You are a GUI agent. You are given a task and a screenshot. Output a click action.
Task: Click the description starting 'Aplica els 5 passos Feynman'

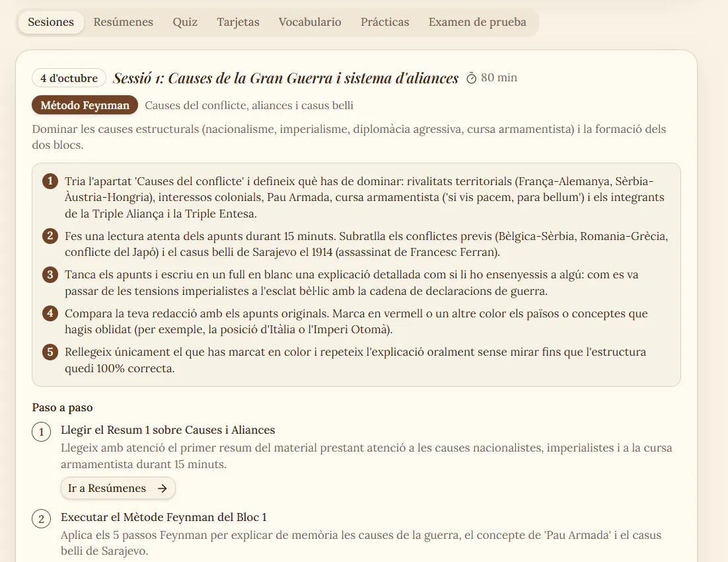coord(361,543)
